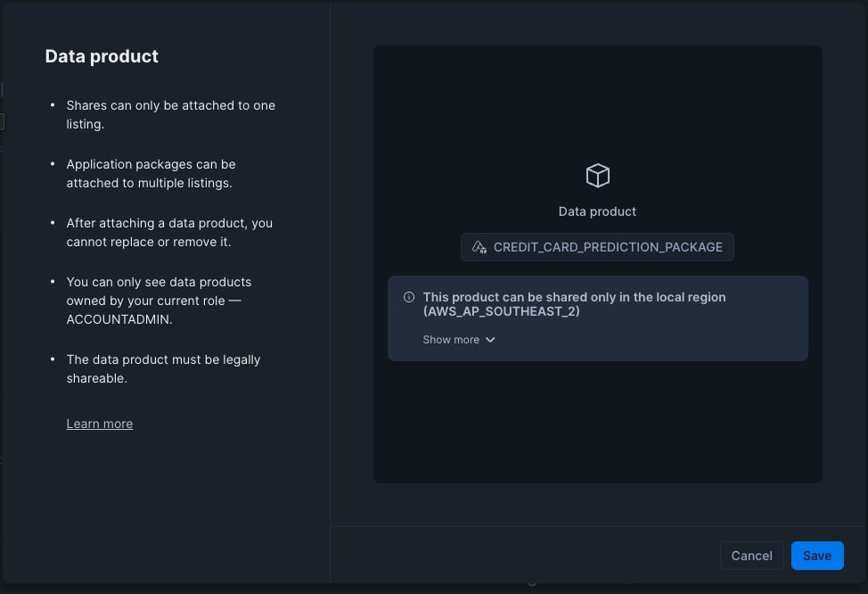Open the Learn more link
The width and height of the screenshot is (868, 594).
[x=100, y=424]
